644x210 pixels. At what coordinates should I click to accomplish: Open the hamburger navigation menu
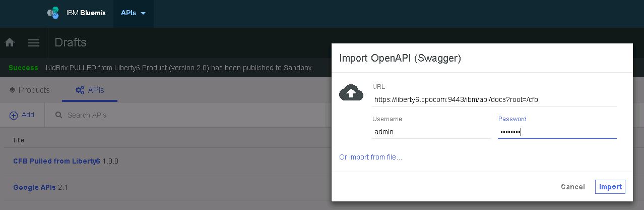point(34,43)
